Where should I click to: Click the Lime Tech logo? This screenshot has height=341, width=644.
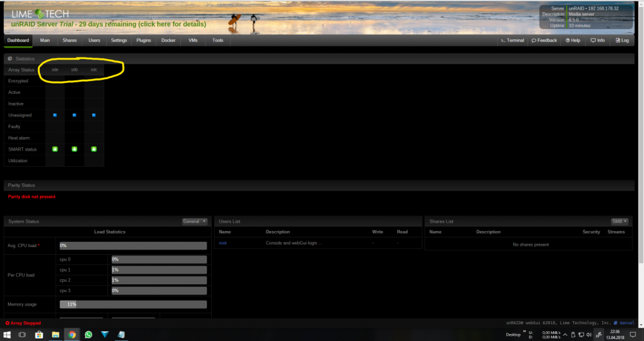pos(40,14)
